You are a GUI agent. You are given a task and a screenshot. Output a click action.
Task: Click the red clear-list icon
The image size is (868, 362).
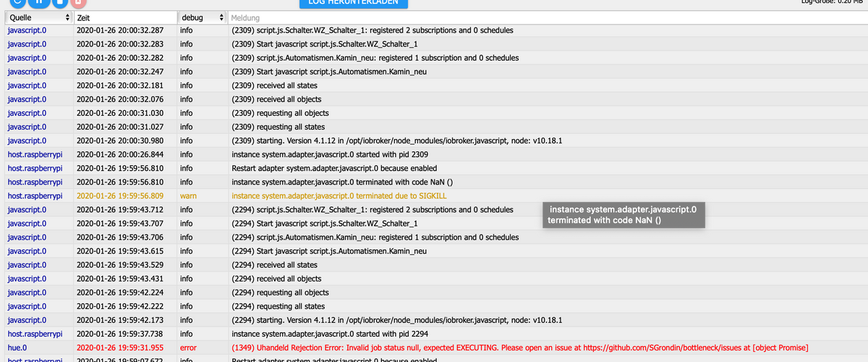(x=80, y=2)
